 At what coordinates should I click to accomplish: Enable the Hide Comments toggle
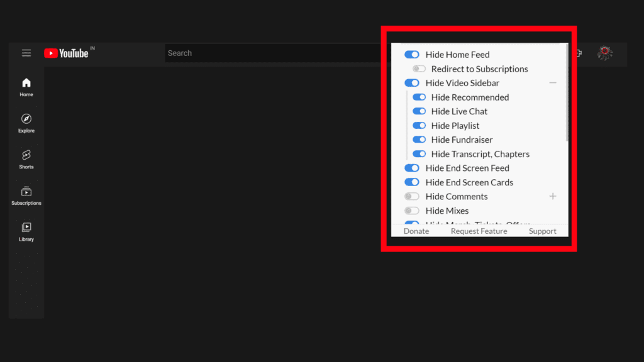pyautogui.click(x=412, y=196)
